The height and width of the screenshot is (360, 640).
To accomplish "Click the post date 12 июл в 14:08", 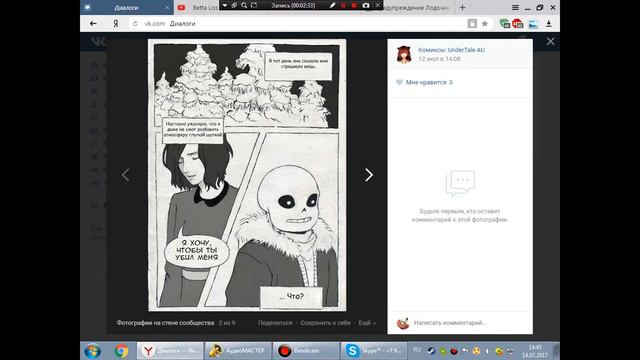I will pos(439,59).
